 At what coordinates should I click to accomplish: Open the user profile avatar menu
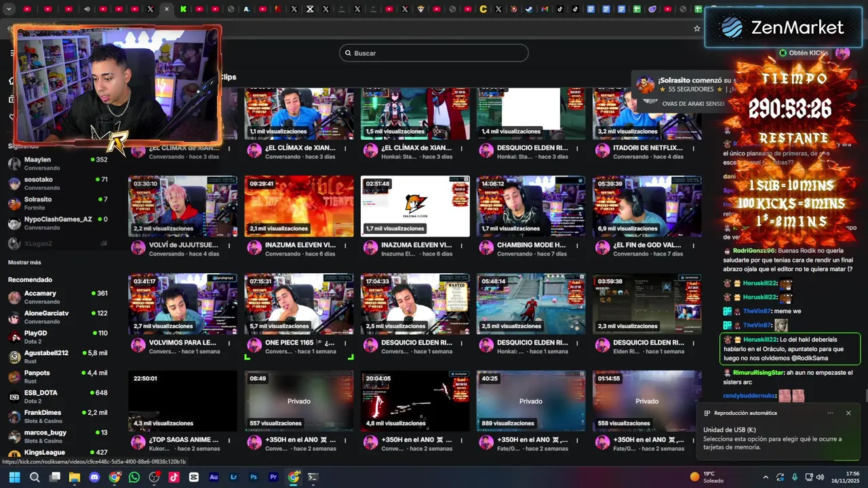pyautogui.click(x=842, y=53)
